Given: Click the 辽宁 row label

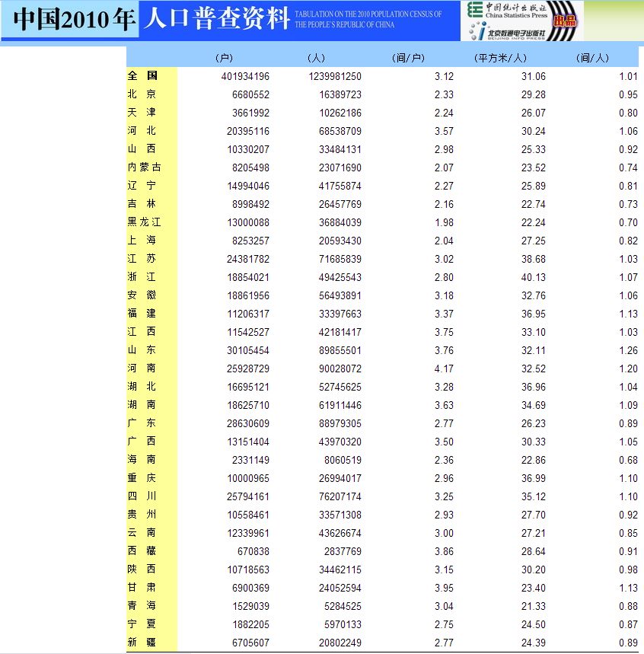Looking at the screenshot, I should point(142,185).
